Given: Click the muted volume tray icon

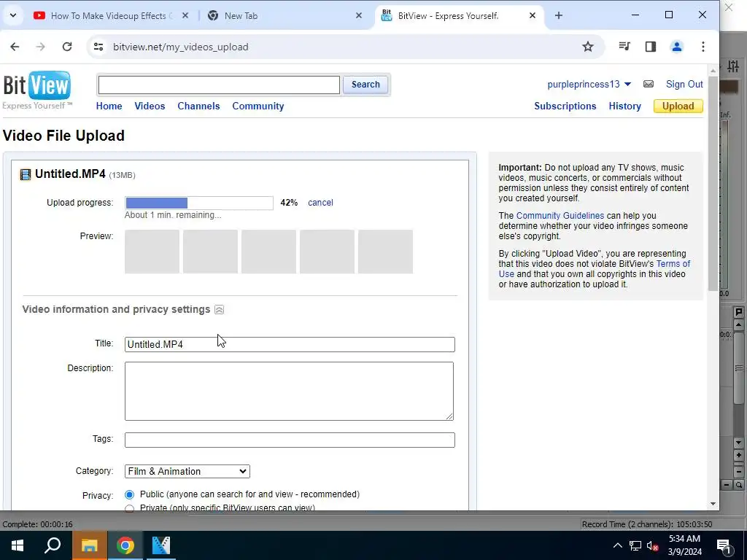Looking at the screenshot, I should 653,545.
